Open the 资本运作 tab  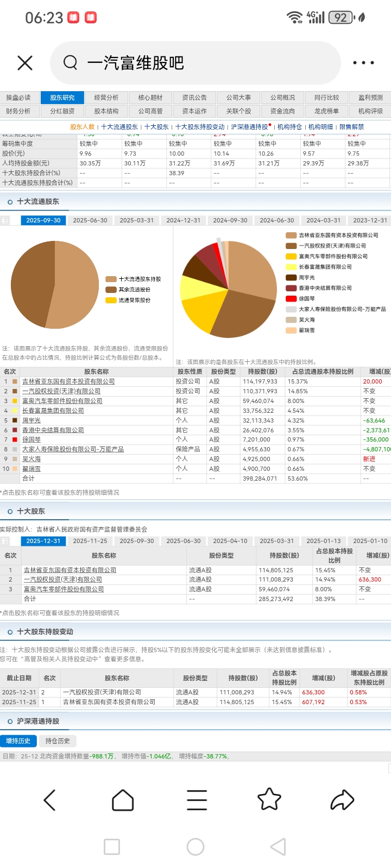point(194,111)
